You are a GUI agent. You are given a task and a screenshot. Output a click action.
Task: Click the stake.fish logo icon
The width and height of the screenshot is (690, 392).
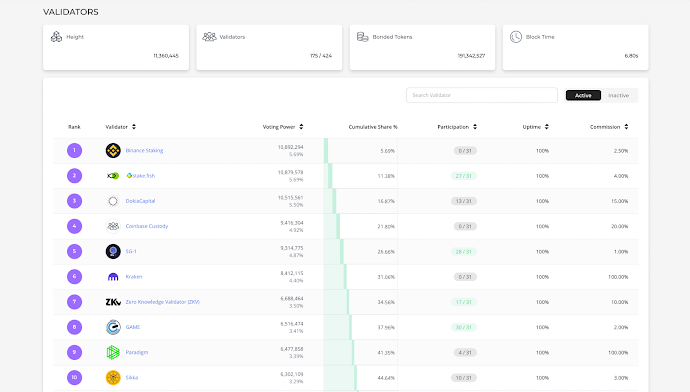(113, 176)
